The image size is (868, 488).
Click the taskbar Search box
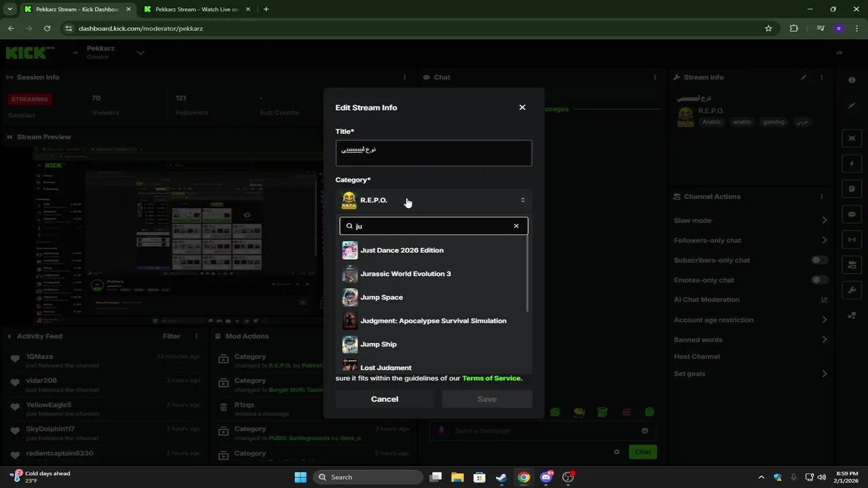click(370, 477)
